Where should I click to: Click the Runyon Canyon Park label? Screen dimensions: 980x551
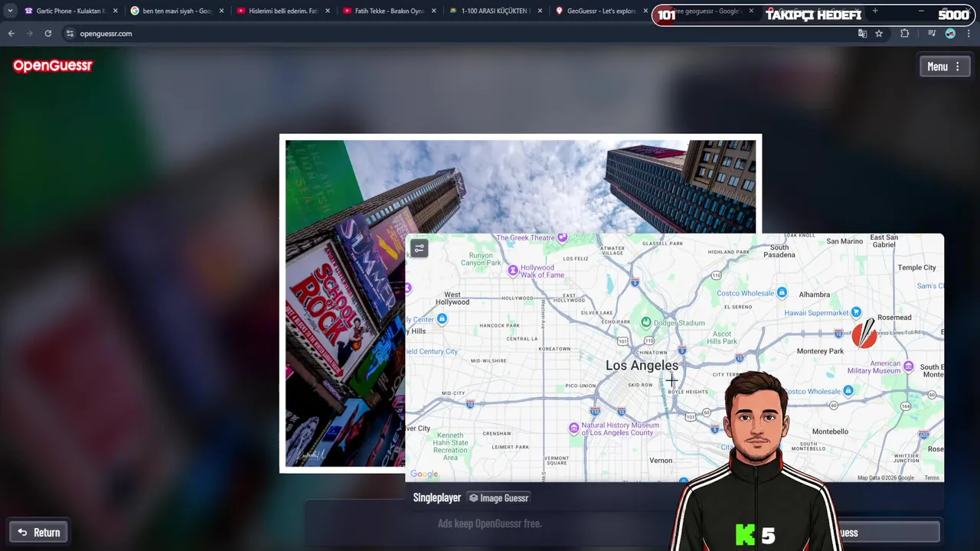(481, 259)
